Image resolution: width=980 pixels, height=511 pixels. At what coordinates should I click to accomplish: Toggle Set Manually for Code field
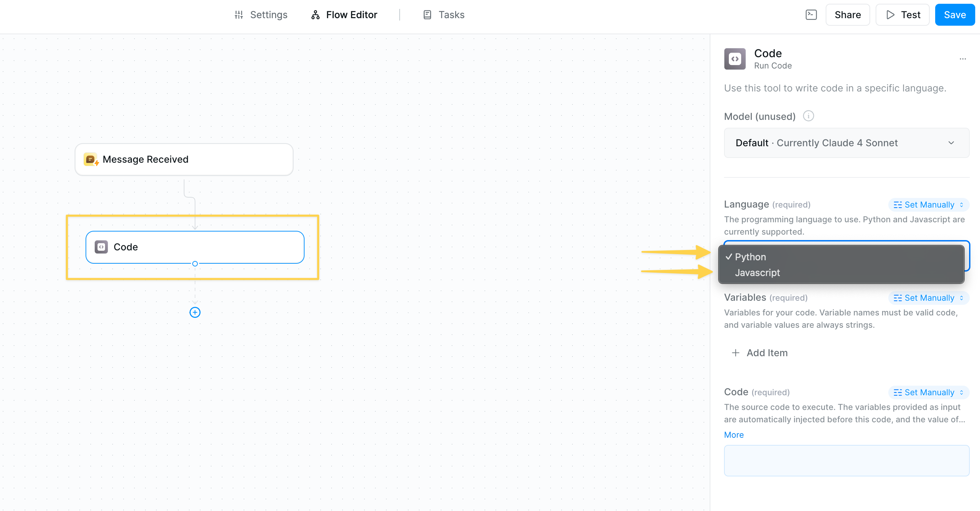(x=928, y=392)
